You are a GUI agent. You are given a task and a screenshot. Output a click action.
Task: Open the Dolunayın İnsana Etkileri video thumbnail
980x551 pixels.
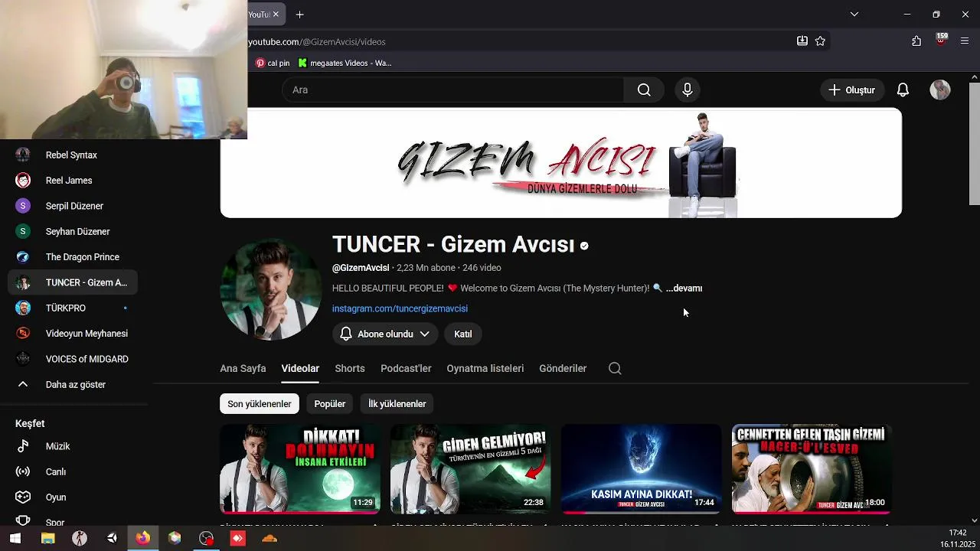pyautogui.click(x=300, y=469)
